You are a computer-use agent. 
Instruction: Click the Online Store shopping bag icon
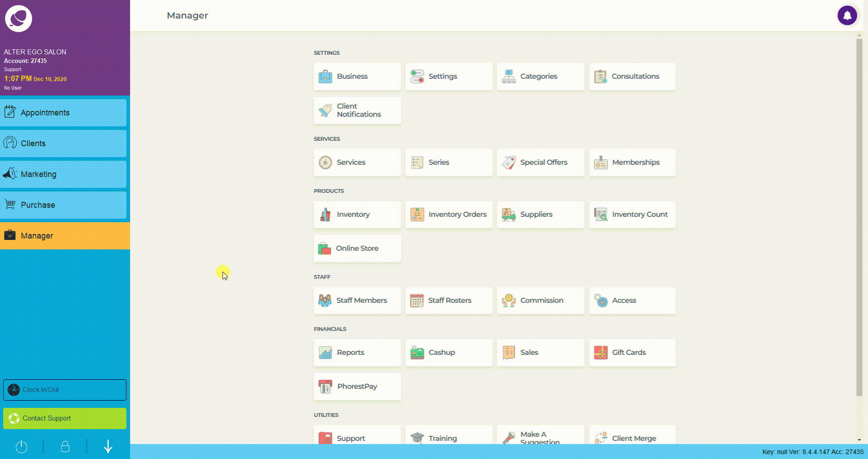(324, 249)
